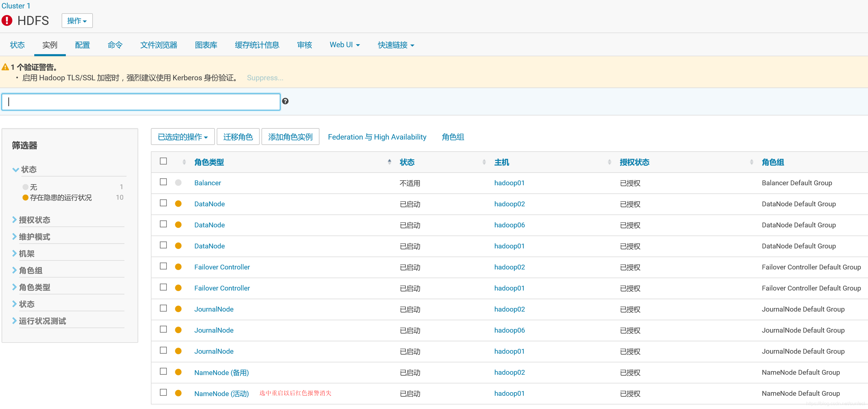Open the NameNode (活动) role link
Screen dimensions: 868x409
click(x=222, y=393)
